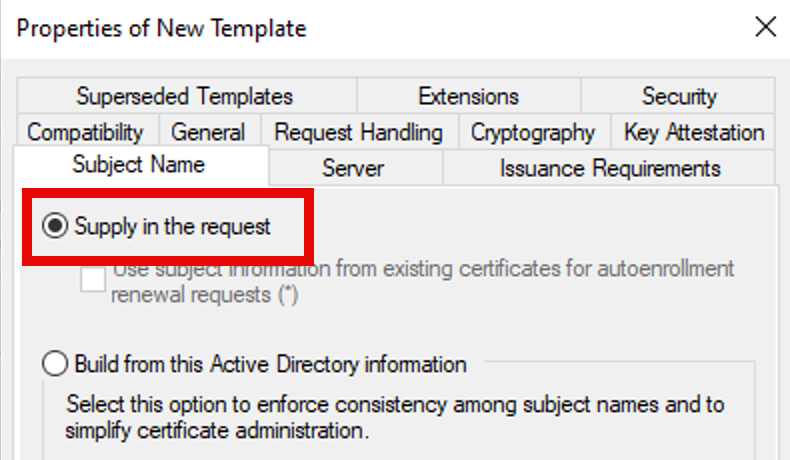Click the Subject Name tab
The height and width of the screenshot is (460, 790).
[138, 165]
